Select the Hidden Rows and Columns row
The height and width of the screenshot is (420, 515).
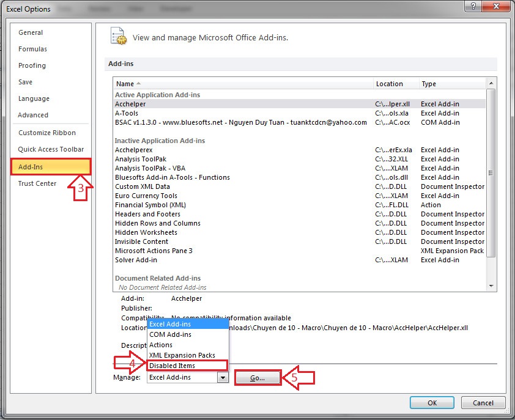300,224
